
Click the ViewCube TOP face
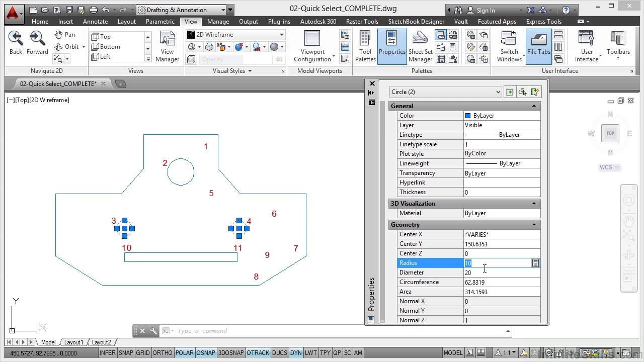tap(610, 133)
